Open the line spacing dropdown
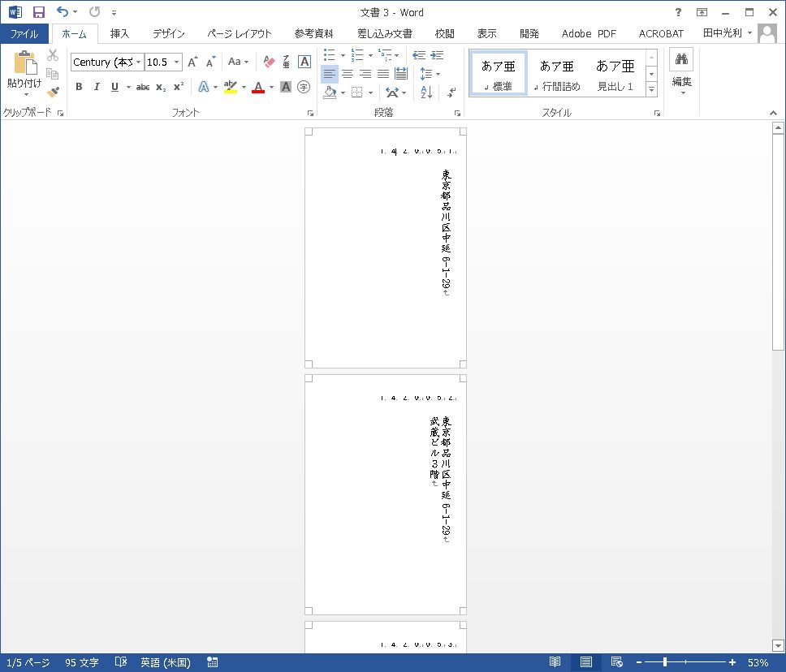 click(x=430, y=74)
